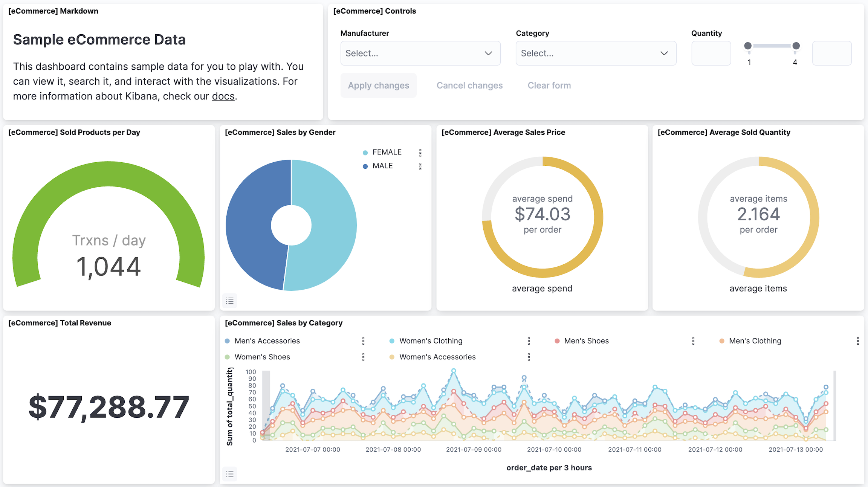Expand the Manufacturer select dropdown
Screen dimensions: 868x487
tap(420, 53)
